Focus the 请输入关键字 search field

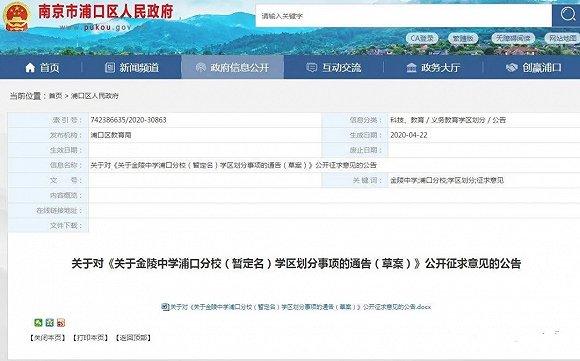[404, 16]
